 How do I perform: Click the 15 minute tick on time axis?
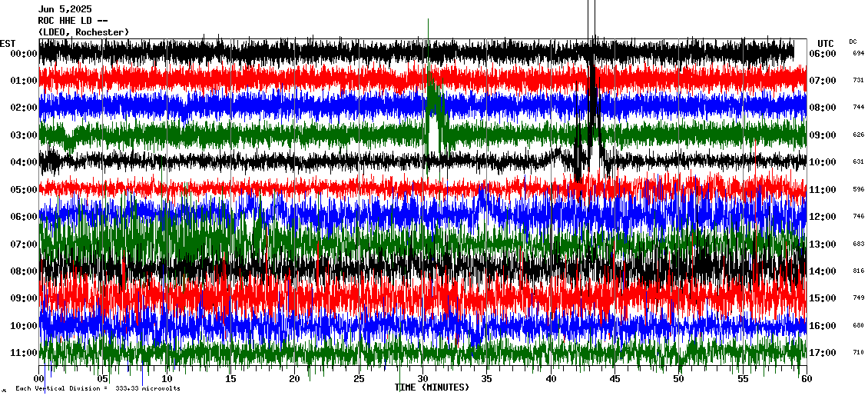pyautogui.click(x=231, y=379)
